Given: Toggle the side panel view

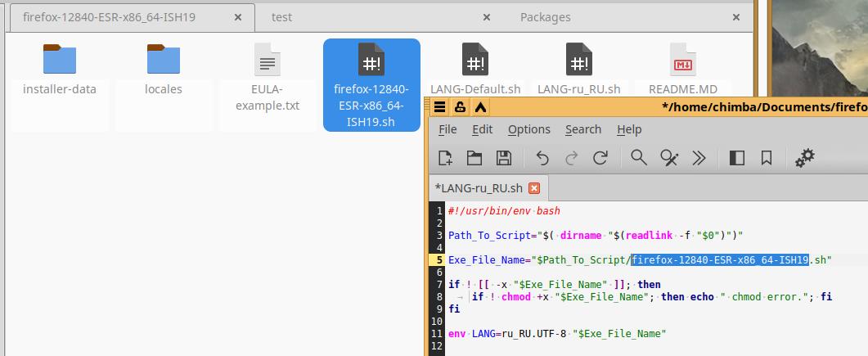Looking at the screenshot, I should pyautogui.click(x=736, y=158).
